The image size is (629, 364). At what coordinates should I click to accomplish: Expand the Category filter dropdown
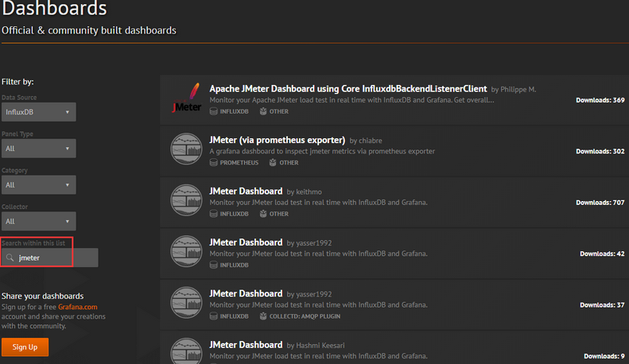(38, 185)
